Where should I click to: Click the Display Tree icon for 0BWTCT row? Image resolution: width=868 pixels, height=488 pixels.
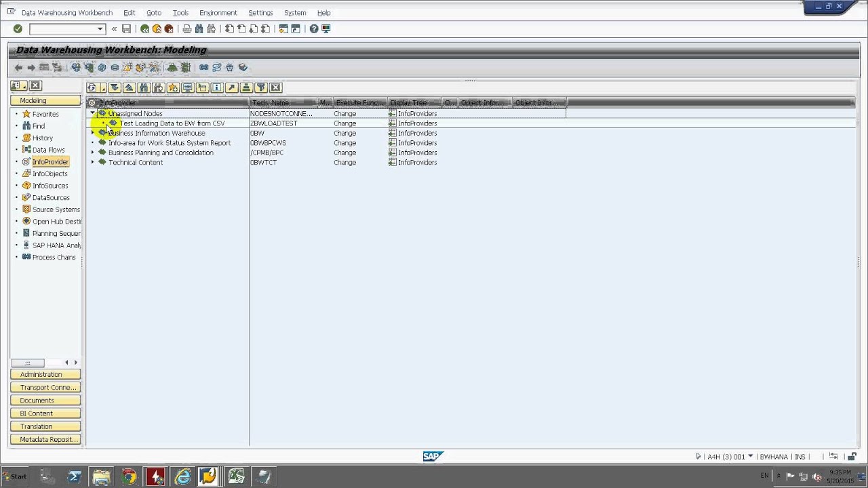point(392,163)
